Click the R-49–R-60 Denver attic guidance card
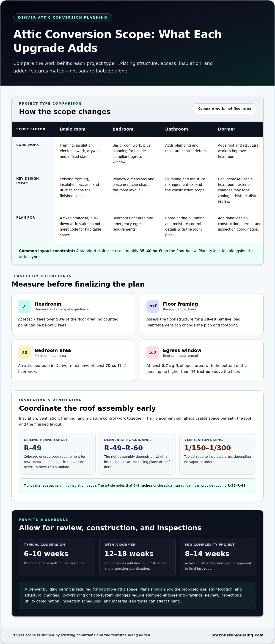The image size is (275, 644). [x=137, y=454]
